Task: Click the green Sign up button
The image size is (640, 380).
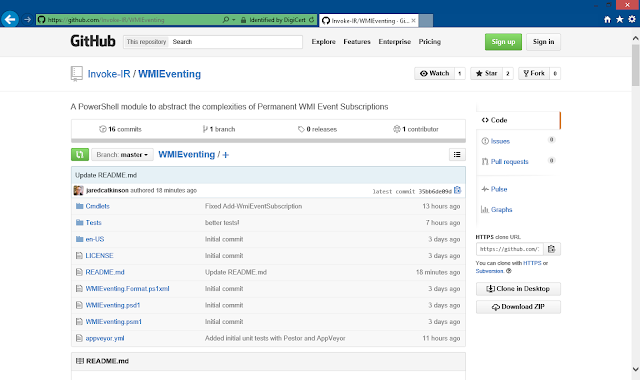Action: tap(503, 42)
